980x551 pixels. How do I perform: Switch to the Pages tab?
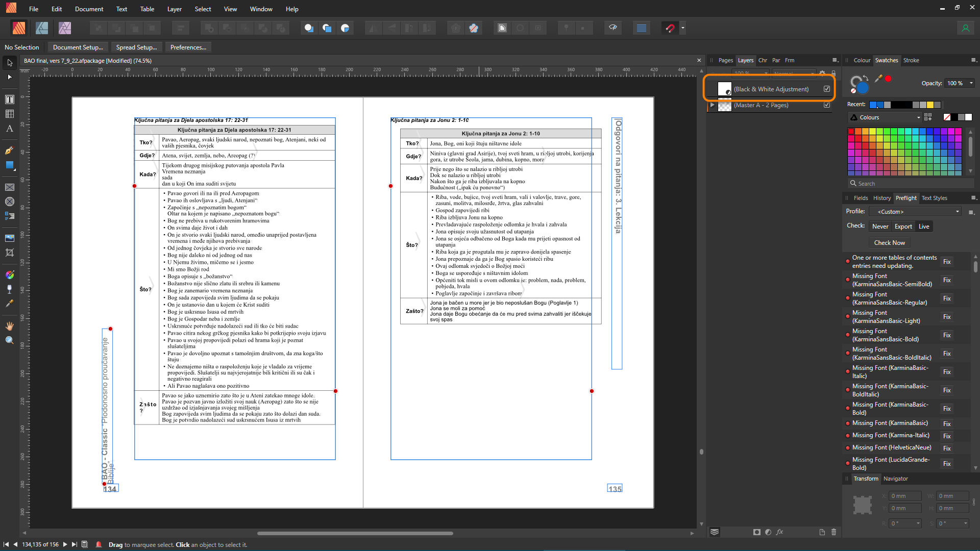tap(725, 60)
